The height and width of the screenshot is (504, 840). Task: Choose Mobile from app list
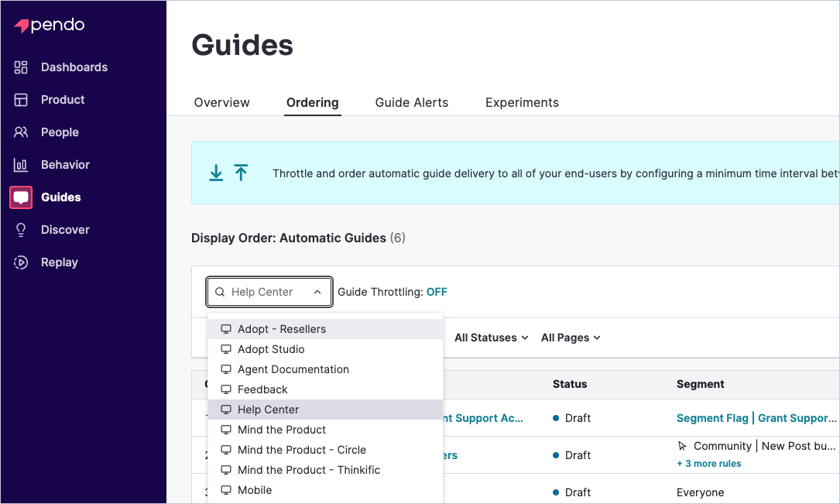tap(326, 490)
